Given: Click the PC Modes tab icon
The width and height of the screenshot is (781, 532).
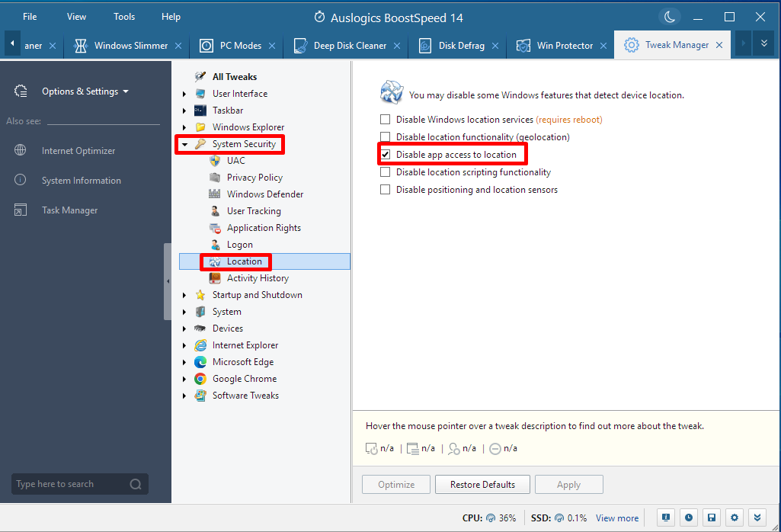Looking at the screenshot, I should 206,46.
